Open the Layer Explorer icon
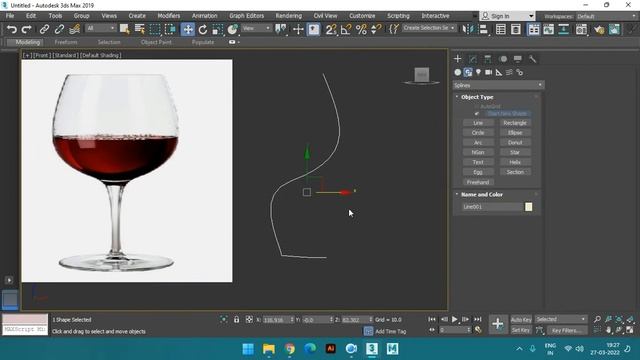Viewport: 640px width, 360px height. [x=516, y=29]
